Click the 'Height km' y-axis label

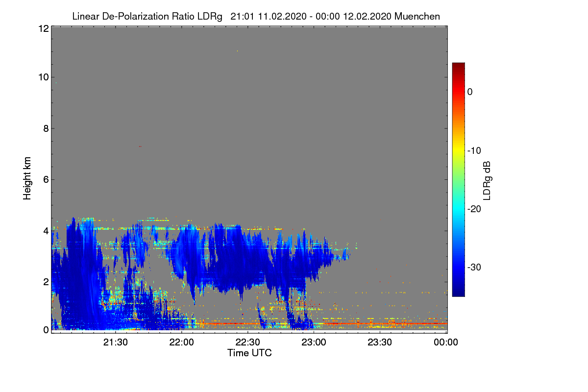click(x=27, y=179)
